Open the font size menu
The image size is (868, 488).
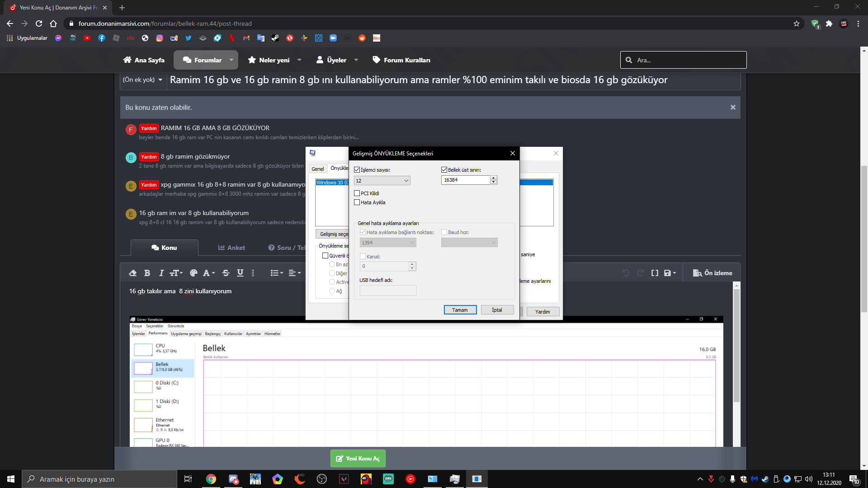(176, 273)
